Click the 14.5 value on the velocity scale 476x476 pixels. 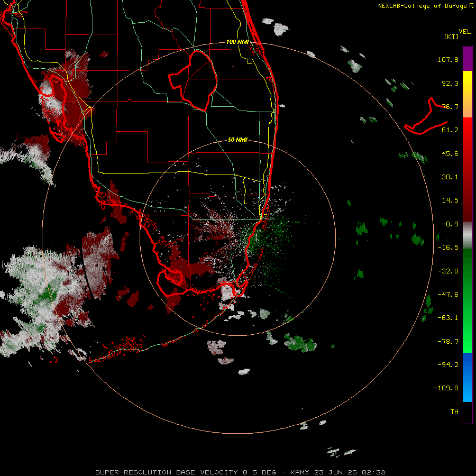tap(450, 200)
